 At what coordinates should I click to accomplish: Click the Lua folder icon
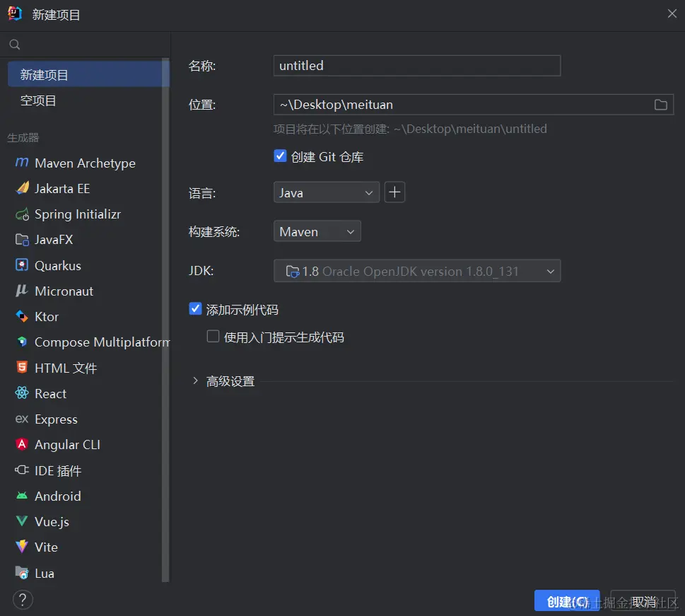coord(22,573)
